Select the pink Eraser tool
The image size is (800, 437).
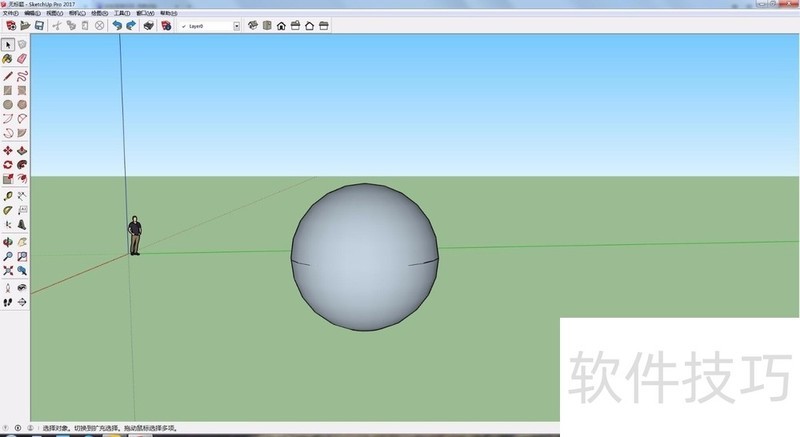(x=22, y=59)
